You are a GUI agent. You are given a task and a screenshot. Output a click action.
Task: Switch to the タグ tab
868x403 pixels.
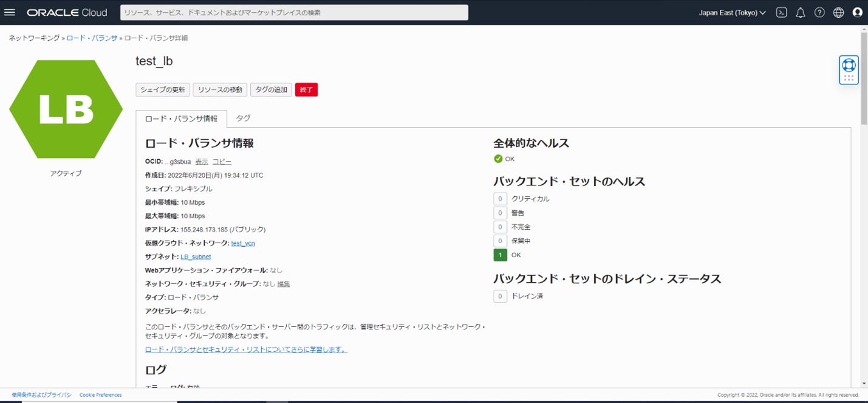[x=243, y=118]
